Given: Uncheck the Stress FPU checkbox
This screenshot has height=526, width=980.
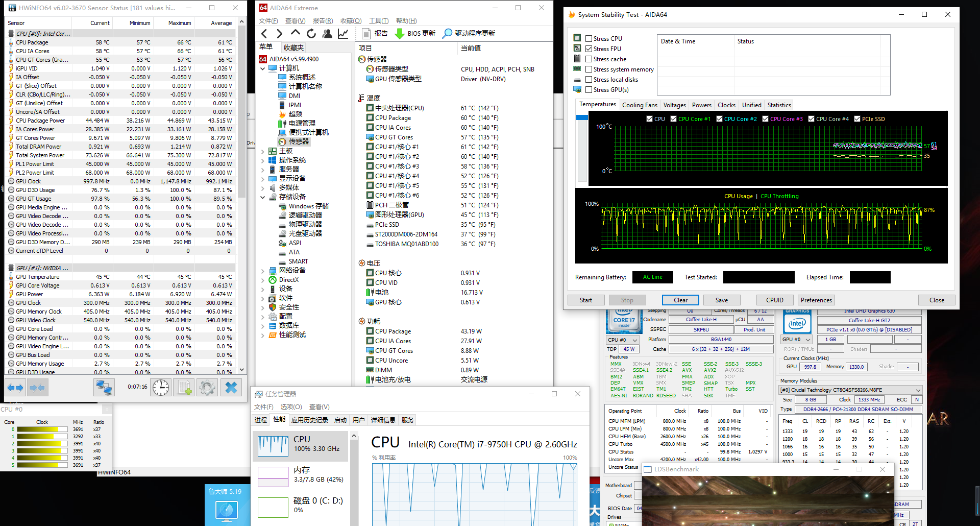Looking at the screenshot, I should 589,49.
